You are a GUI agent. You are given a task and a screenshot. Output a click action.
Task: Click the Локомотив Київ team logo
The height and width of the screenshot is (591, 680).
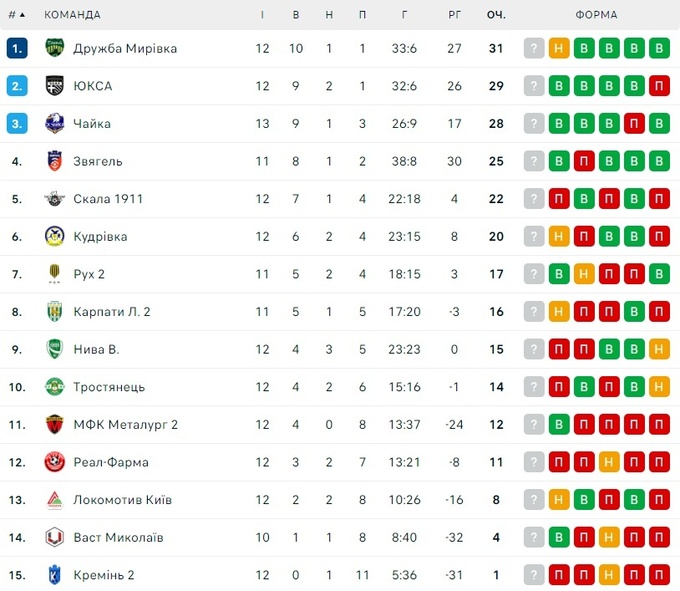55,500
